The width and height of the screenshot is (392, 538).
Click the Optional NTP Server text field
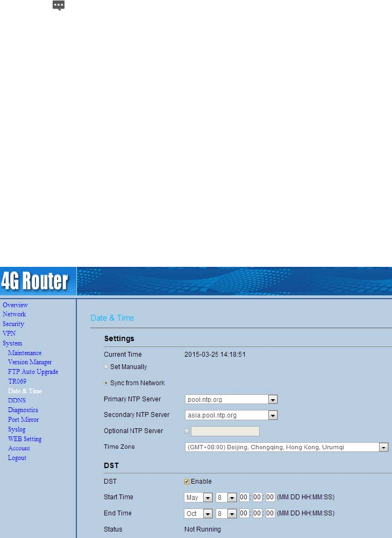tap(225, 431)
